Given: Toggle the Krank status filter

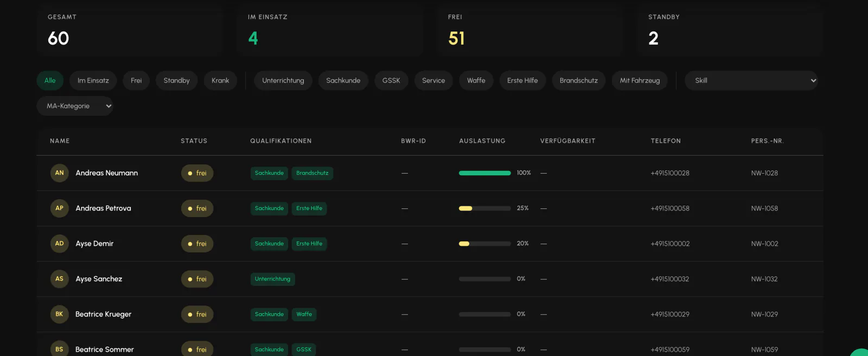Looking at the screenshot, I should pos(220,80).
